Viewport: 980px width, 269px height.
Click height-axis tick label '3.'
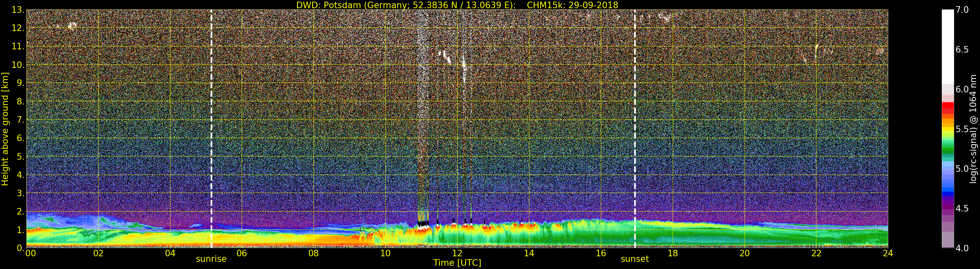21,193
